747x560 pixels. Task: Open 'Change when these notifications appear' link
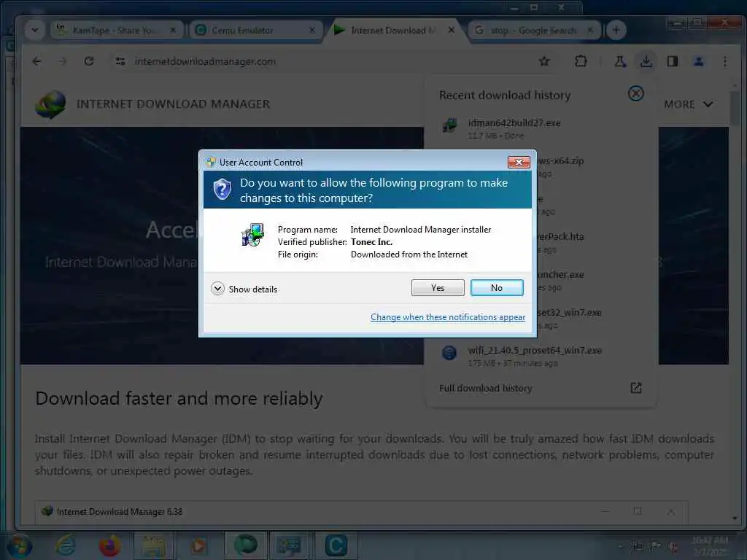point(448,317)
